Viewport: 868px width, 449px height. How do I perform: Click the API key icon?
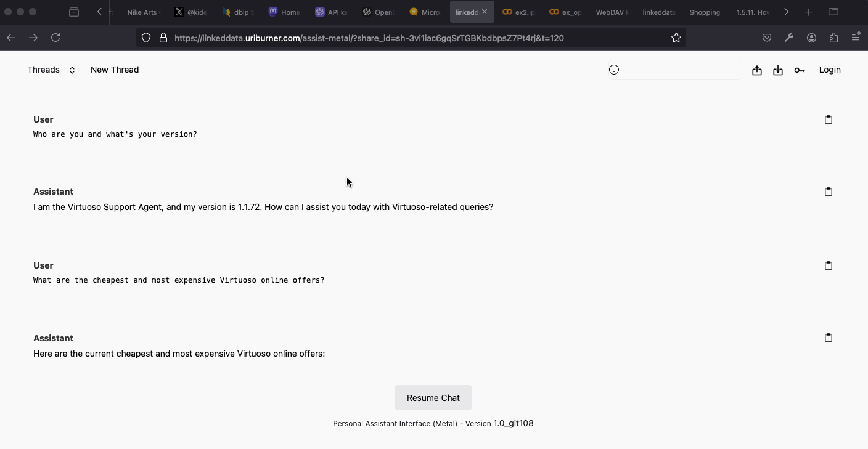pos(800,70)
